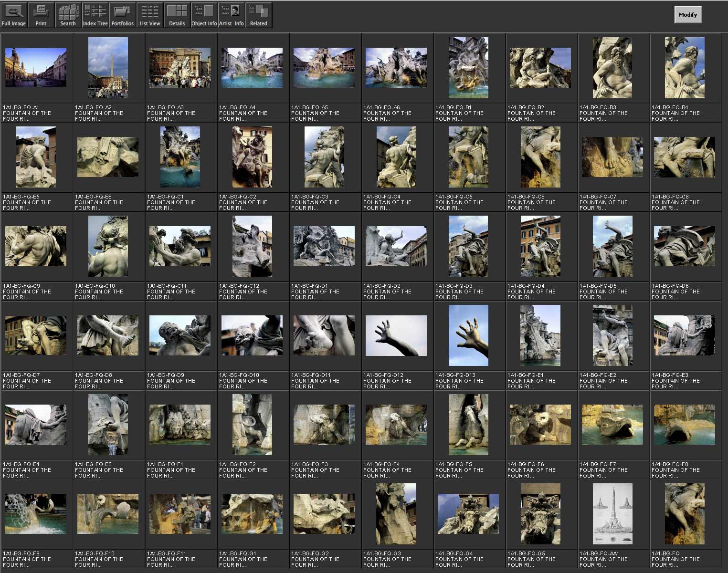Select thumbnail 1A1-BG-FQ-A1
The width and height of the screenshot is (728, 573).
click(36, 68)
